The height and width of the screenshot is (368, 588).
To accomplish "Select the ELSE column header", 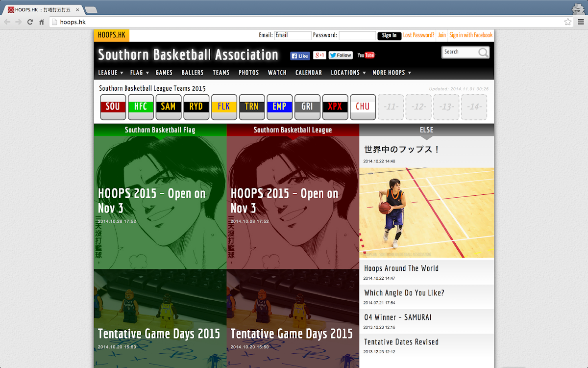I will [x=427, y=130].
